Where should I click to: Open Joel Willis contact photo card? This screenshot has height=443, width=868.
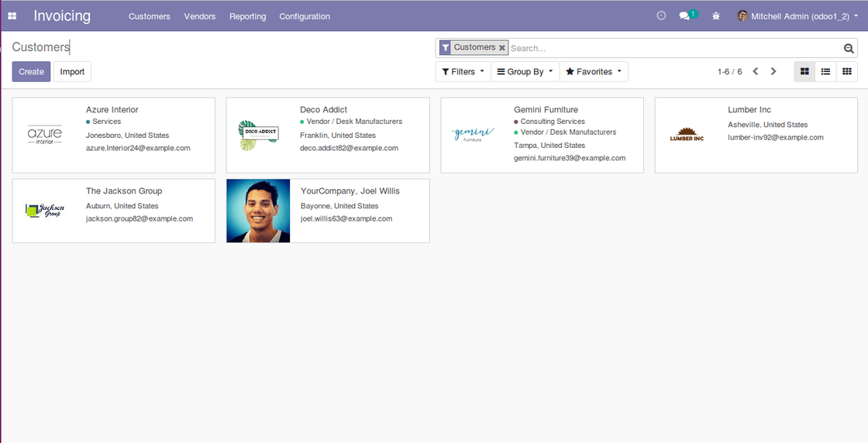click(x=258, y=211)
